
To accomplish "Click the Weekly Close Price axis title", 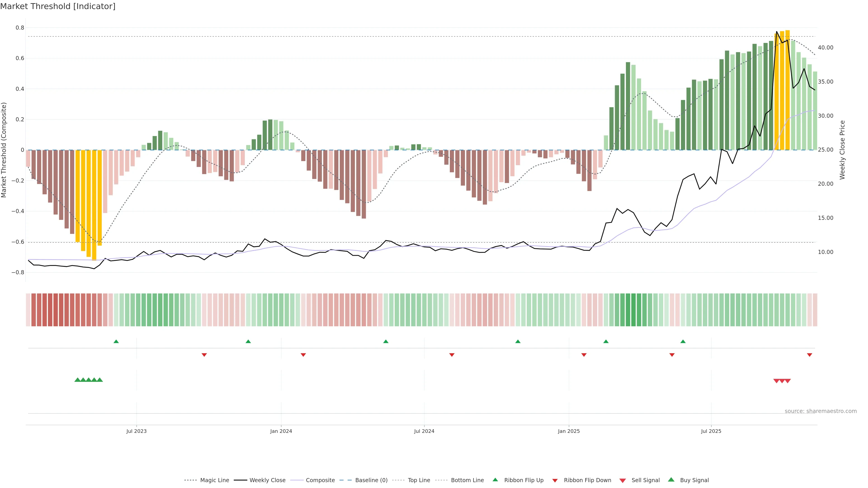I will (x=842, y=150).
